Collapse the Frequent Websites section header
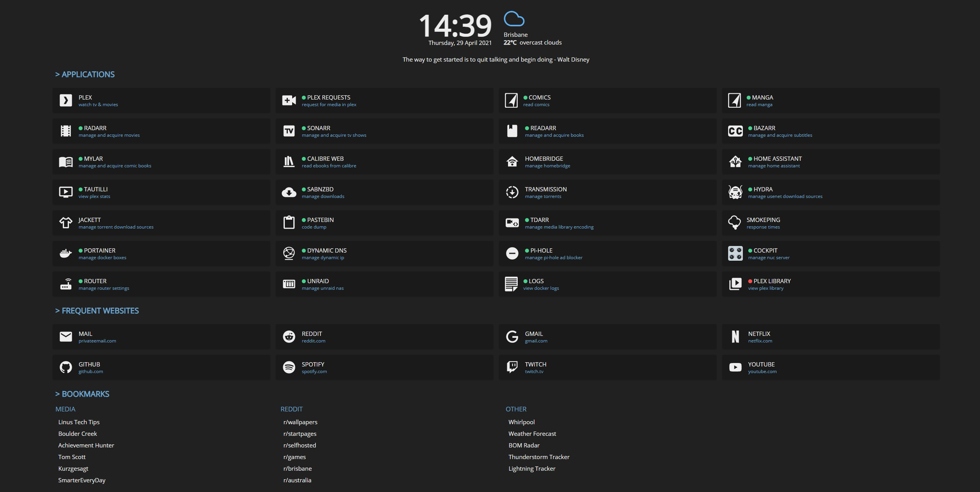Image resolution: width=980 pixels, height=492 pixels. (x=97, y=311)
